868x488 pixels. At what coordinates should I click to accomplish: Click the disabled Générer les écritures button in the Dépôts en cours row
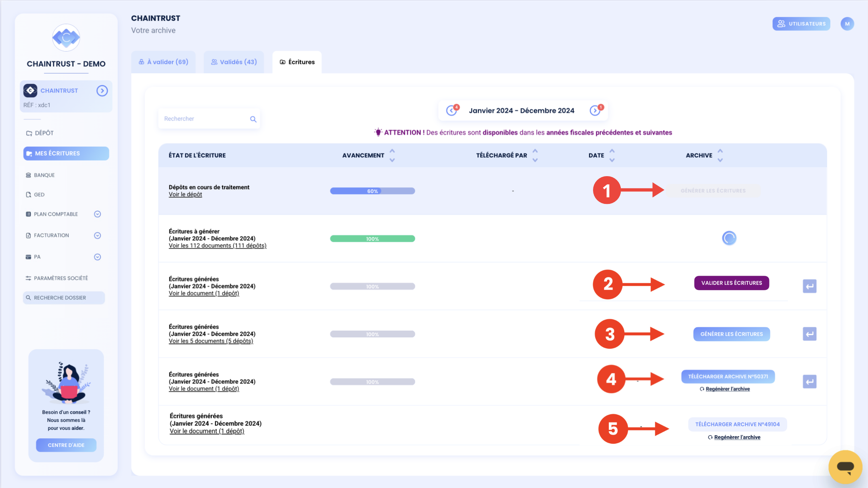[x=713, y=191]
